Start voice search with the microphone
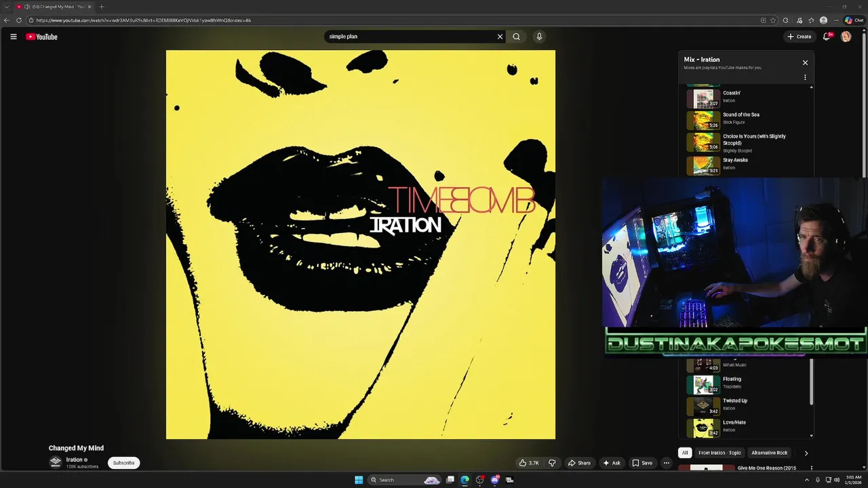This screenshot has width=868, height=488. click(539, 37)
